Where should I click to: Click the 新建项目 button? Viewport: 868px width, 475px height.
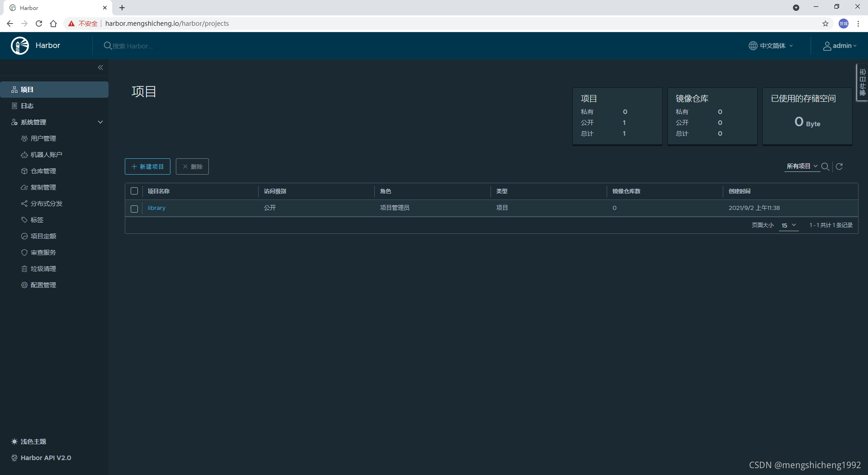tap(147, 166)
